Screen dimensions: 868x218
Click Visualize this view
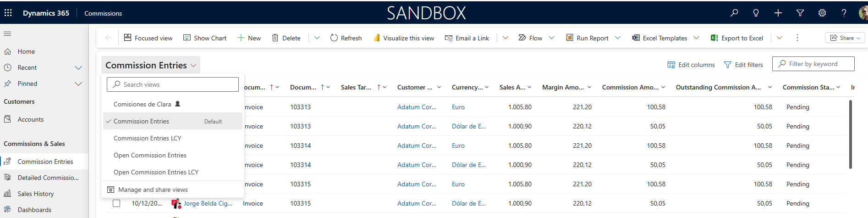pyautogui.click(x=404, y=38)
